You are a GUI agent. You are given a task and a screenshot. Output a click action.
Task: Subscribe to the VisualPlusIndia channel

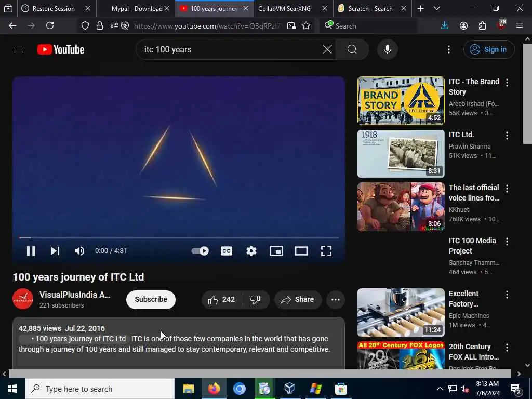tap(151, 300)
